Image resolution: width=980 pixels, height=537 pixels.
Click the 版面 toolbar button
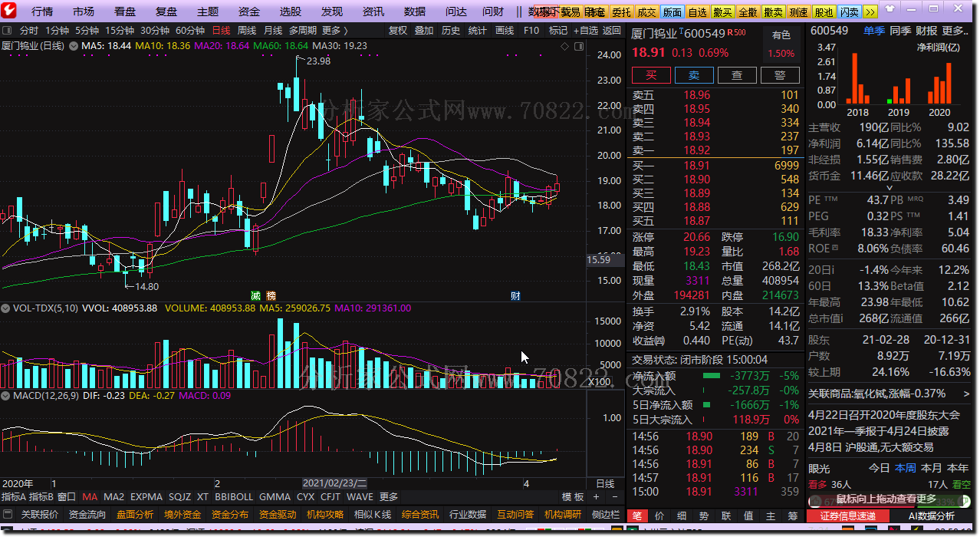tap(672, 12)
